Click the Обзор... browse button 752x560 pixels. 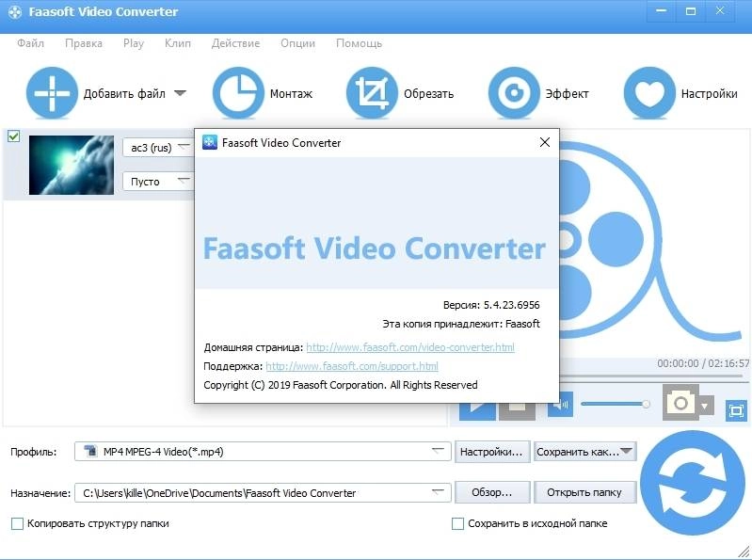(x=492, y=492)
